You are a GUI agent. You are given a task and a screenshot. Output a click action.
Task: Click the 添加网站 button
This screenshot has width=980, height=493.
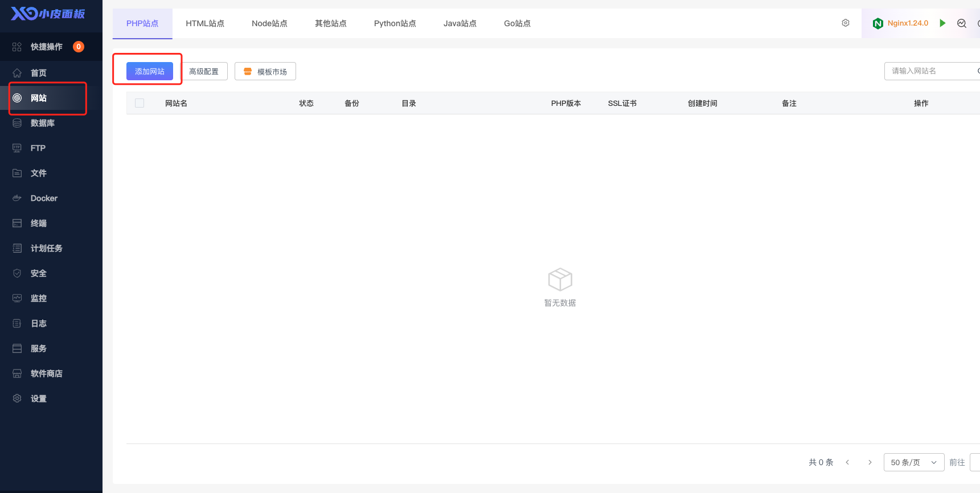(149, 71)
